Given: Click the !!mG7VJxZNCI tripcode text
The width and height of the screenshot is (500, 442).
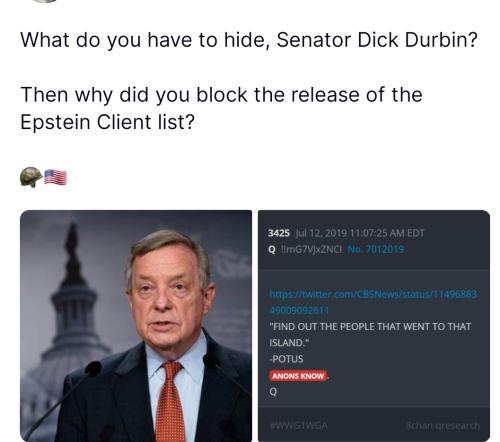Looking at the screenshot, I should click(312, 249).
